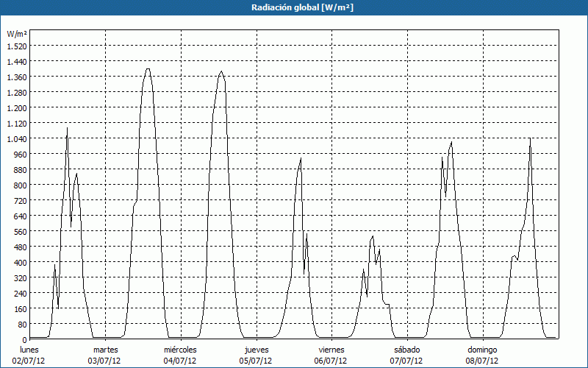The width and height of the screenshot is (588, 368).
Task: Click the 1.040 y-axis value
Action: coord(17,138)
